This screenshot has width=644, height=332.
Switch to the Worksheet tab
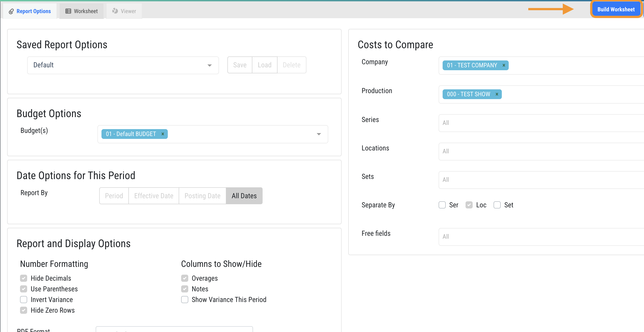click(81, 11)
